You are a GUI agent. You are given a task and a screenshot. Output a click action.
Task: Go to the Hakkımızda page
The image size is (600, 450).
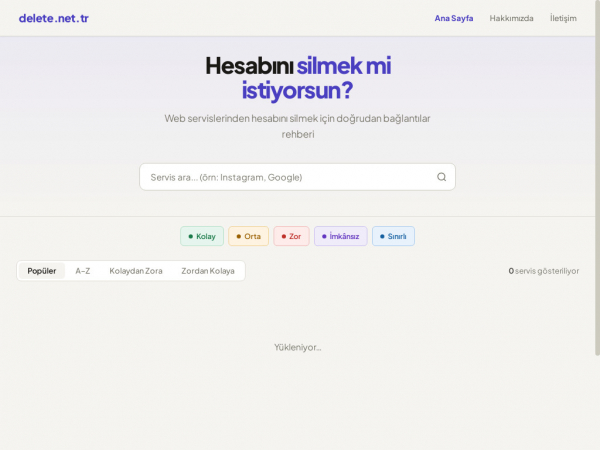pyautogui.click(x=511, y=18)
